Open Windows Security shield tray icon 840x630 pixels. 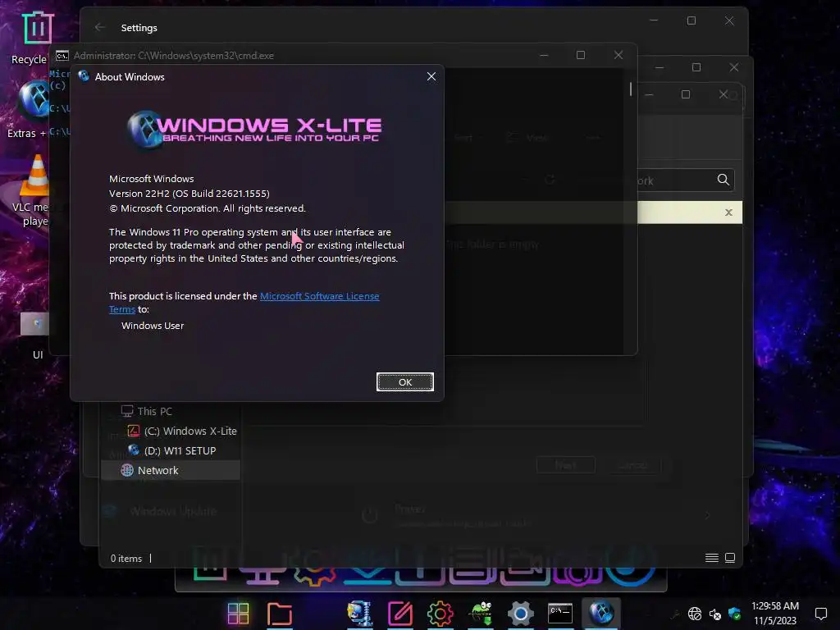(x=734, y=614)
